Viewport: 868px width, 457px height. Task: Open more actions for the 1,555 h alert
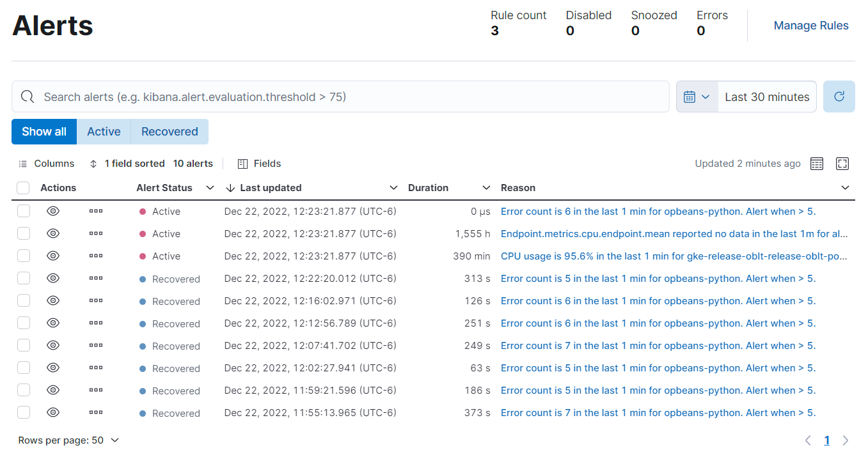click(96, 234)
